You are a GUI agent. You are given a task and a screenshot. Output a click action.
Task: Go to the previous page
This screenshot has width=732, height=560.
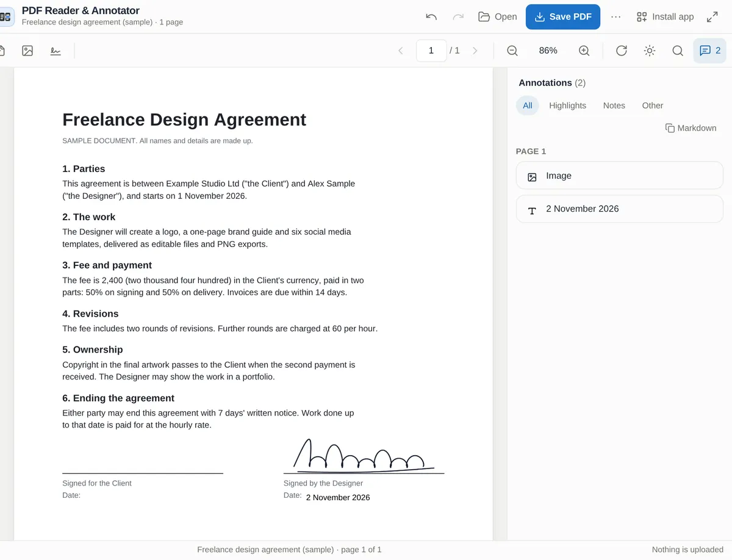(x=401, y=51)
